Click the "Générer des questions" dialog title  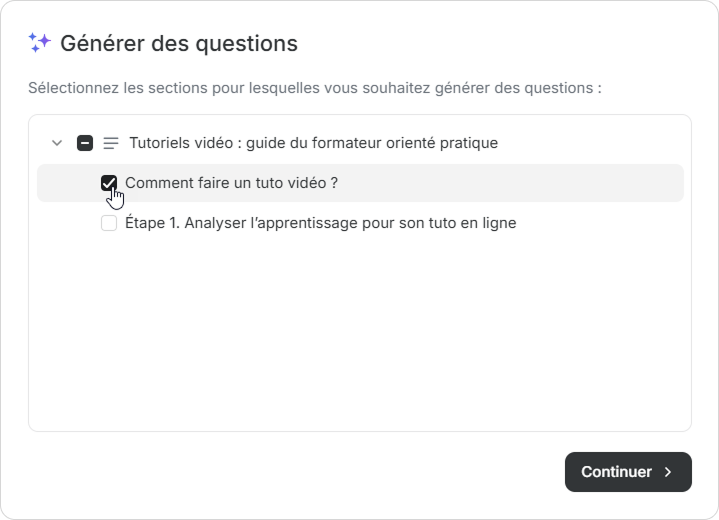tap(178, 43)
